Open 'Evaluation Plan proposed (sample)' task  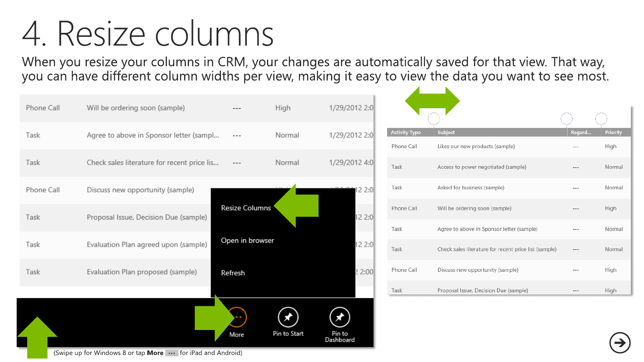click(x=142, y=272)
